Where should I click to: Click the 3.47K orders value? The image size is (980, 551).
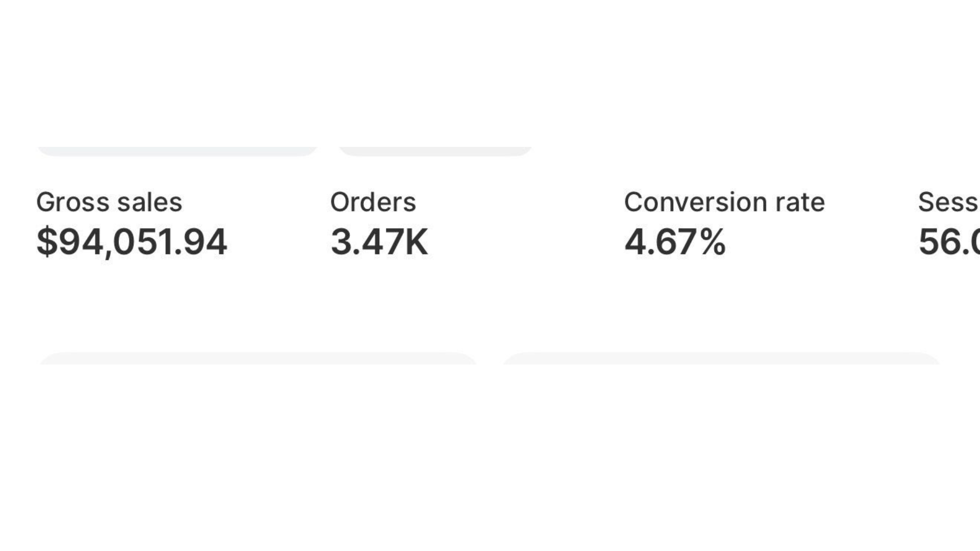tap(379, 241)
